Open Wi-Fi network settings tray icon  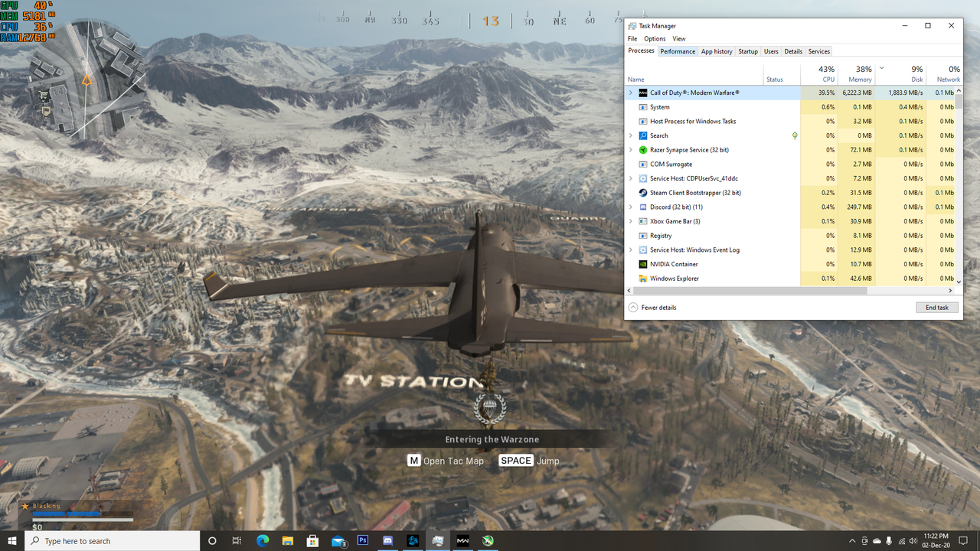[901, 541]
